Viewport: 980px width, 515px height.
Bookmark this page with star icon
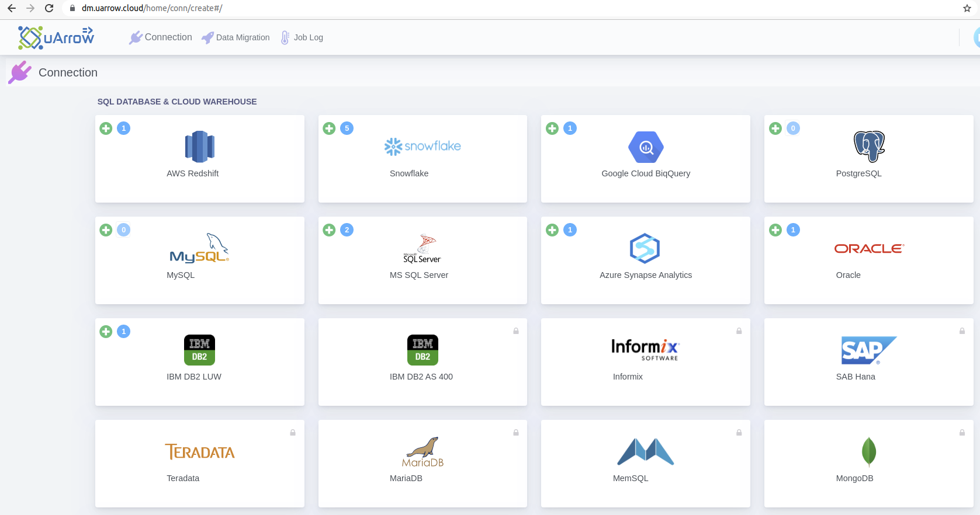(967, 8)
